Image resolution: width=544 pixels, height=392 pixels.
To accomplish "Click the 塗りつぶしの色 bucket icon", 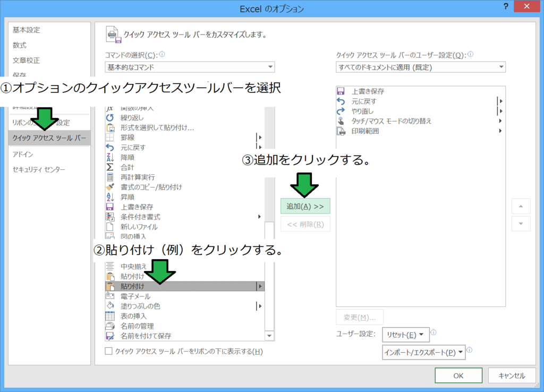I will (x=110, y=306).
